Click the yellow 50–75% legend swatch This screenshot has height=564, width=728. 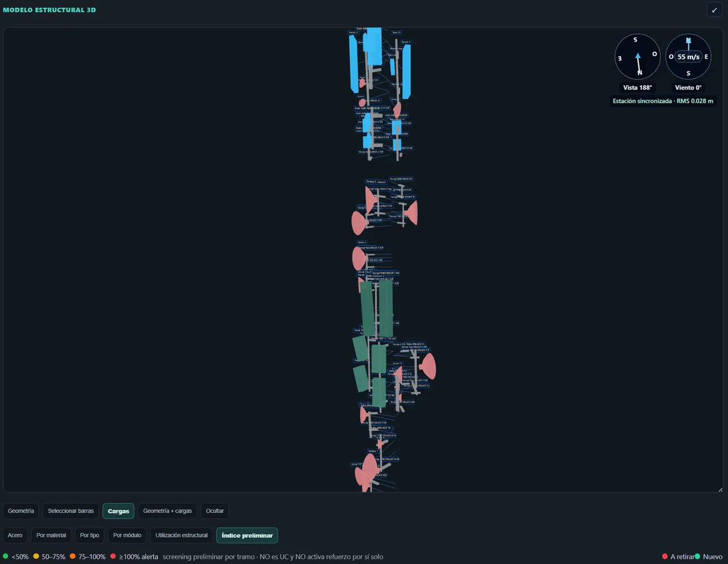(36, 557)
